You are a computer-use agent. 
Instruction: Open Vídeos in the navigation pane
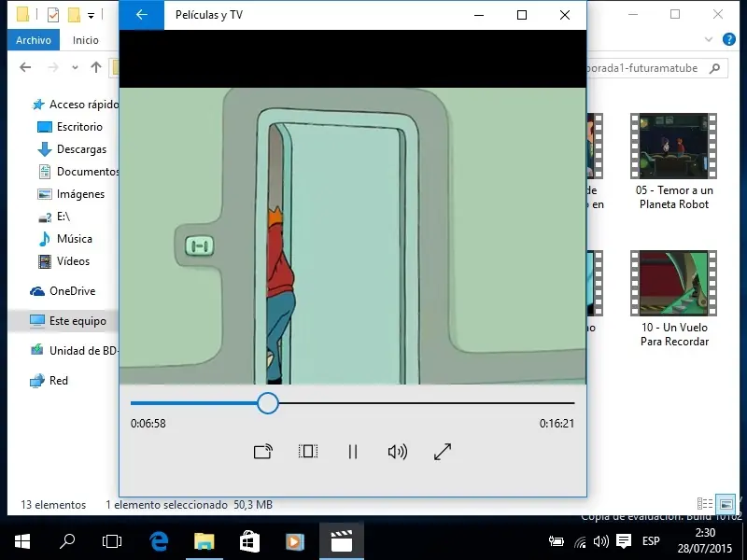coord(63,261)
